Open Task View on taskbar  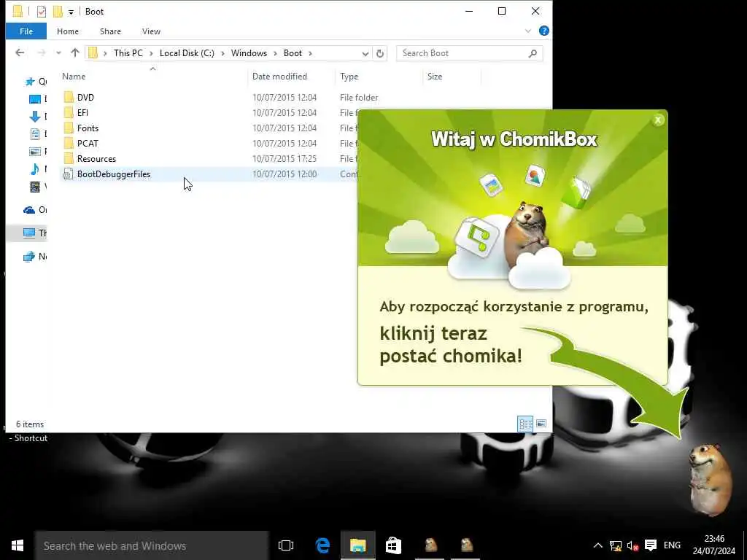click(286, 545)
